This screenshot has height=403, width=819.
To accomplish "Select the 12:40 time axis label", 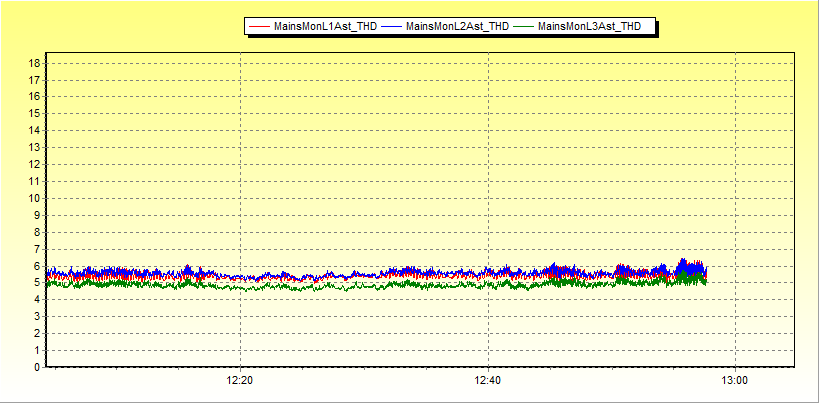I will coord(488,381).
